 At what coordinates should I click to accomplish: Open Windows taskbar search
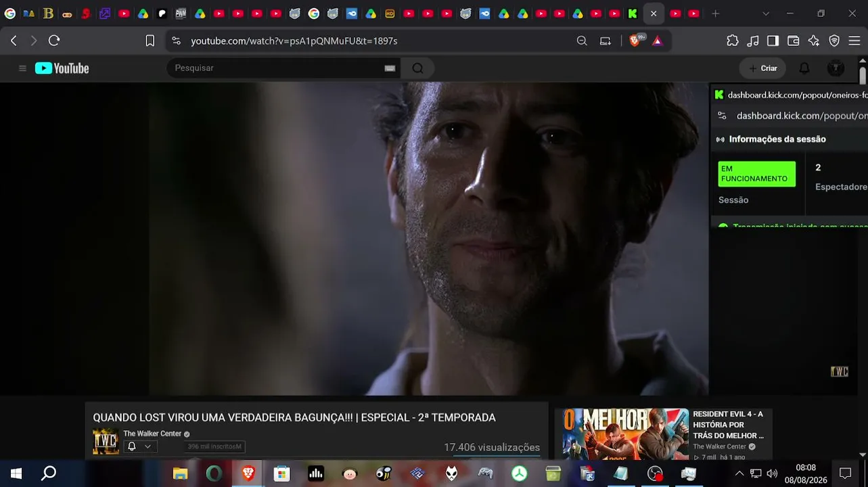[x=49, y=473]
